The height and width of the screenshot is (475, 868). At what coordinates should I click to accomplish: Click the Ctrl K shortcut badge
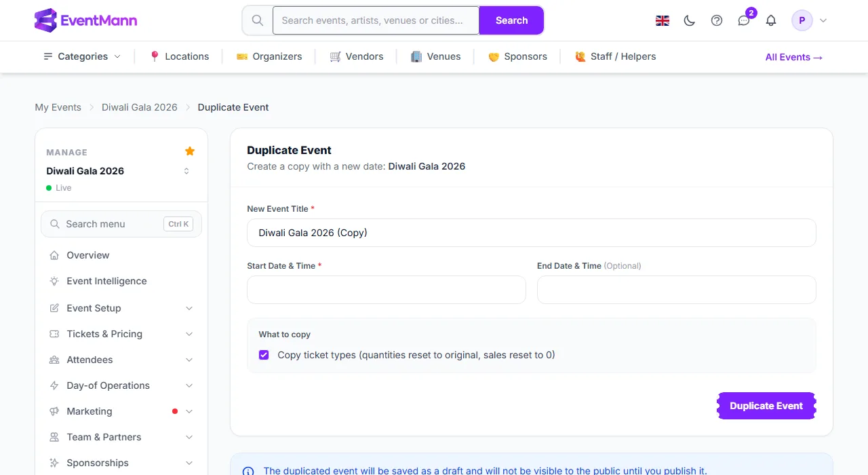pos(179,224)
